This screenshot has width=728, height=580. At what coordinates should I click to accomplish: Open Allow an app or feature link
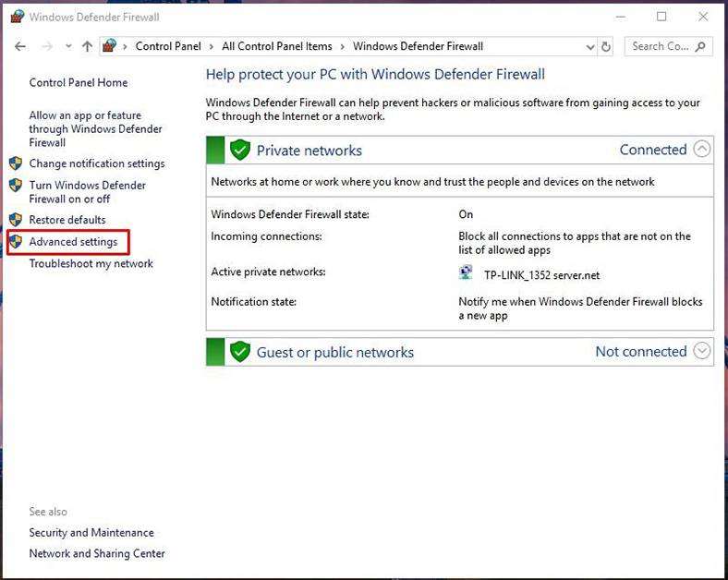(96, 129)
